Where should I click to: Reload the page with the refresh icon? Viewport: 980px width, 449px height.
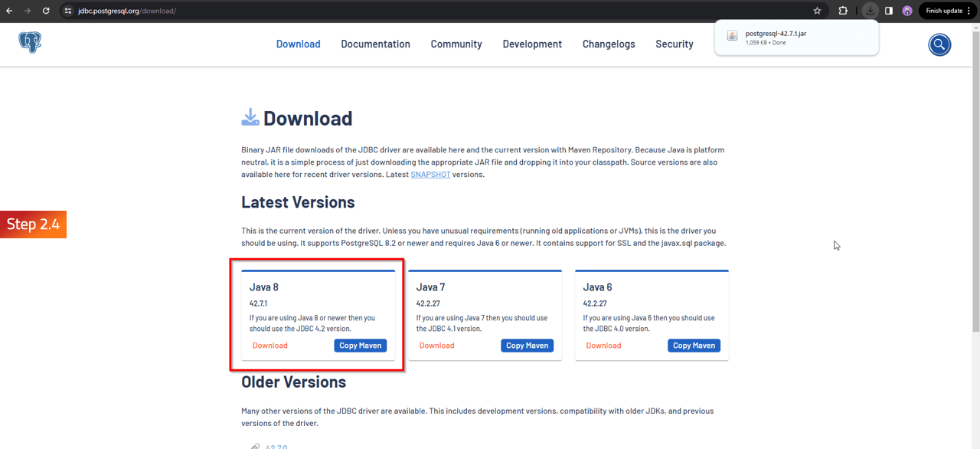[x=46, y=11]
